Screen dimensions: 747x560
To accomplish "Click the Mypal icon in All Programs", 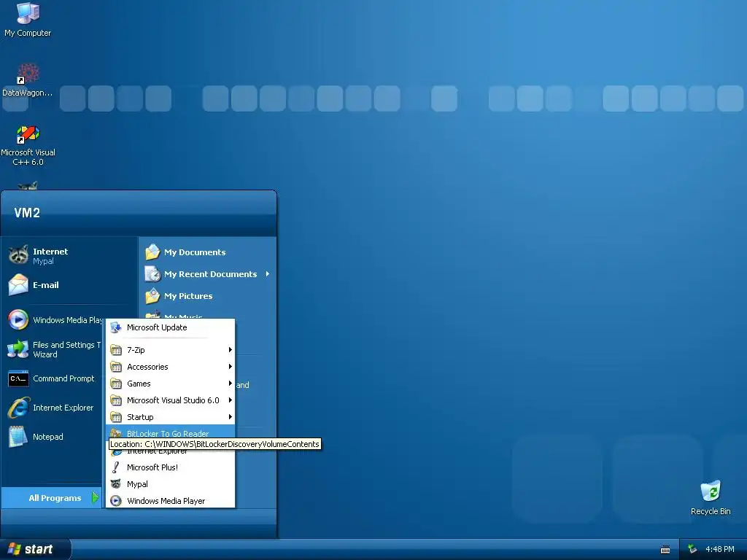I will coord(116,484).
